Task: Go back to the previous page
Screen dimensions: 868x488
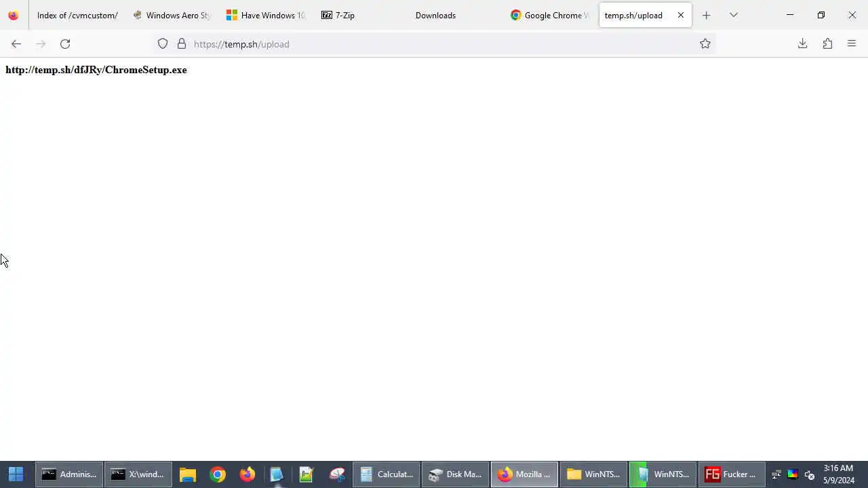Action: pos(16,44)
